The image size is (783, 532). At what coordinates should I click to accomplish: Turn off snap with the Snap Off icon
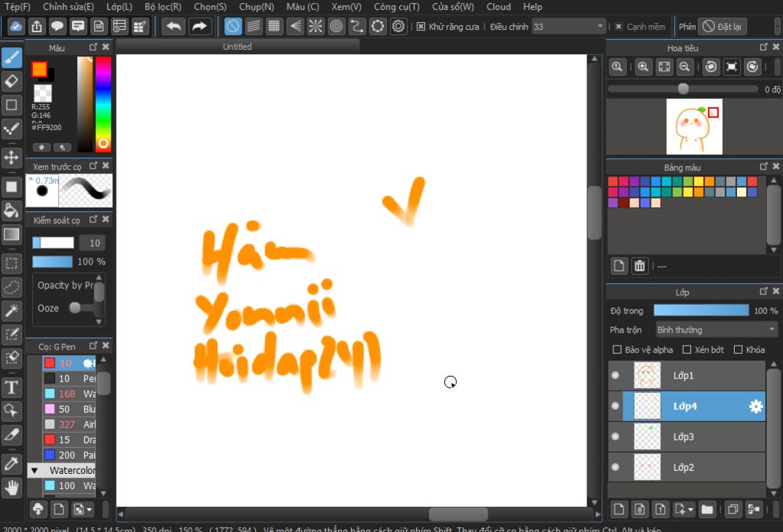(232, 26)
